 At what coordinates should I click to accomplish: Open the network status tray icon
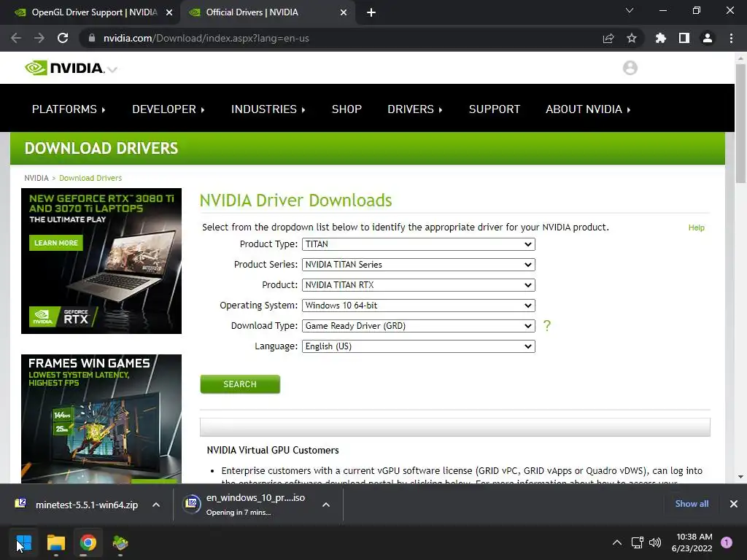pos(637,542)
